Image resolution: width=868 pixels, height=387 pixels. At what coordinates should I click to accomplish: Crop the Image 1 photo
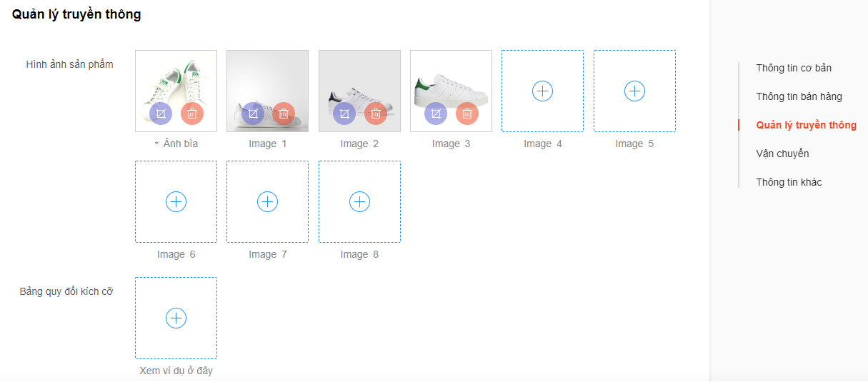pos(253,114)
